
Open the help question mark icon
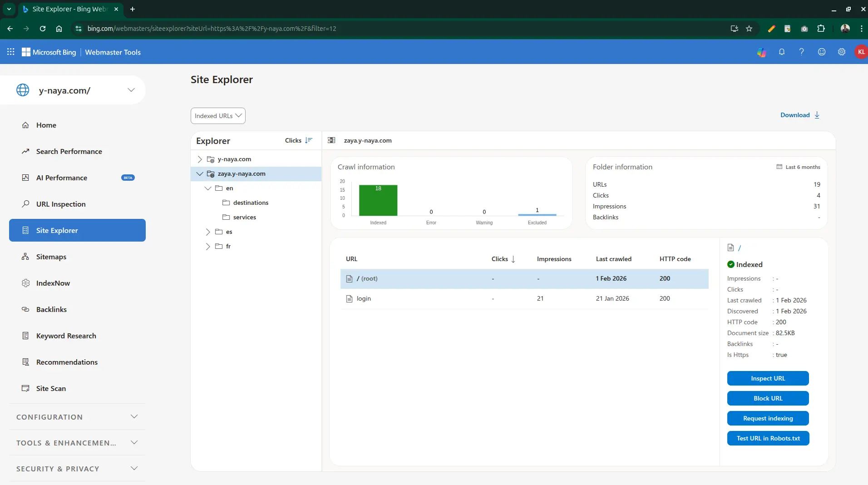pyautogui.click(x=802, y=52)
